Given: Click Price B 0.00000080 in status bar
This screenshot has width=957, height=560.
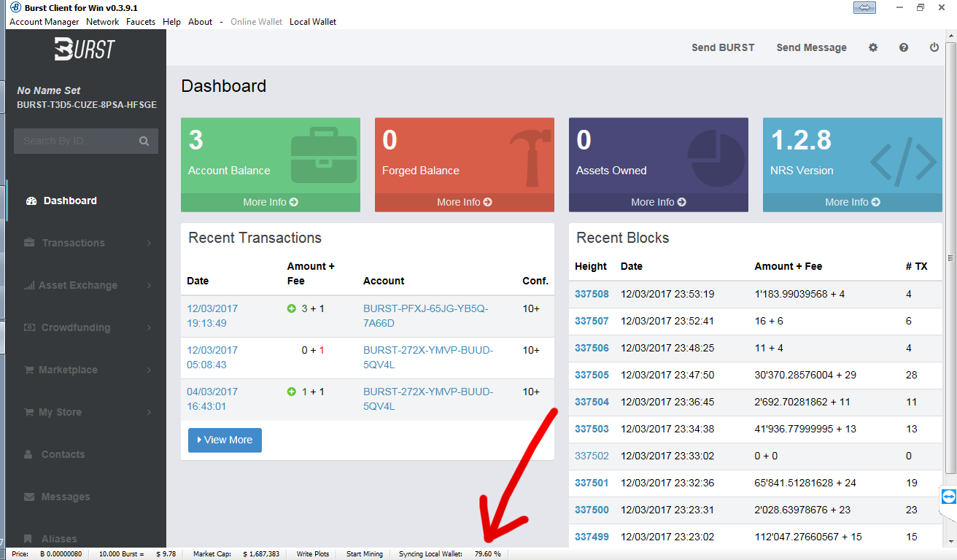Looking at the screenshot, I should pyautogui.click(x=47, y=554).
